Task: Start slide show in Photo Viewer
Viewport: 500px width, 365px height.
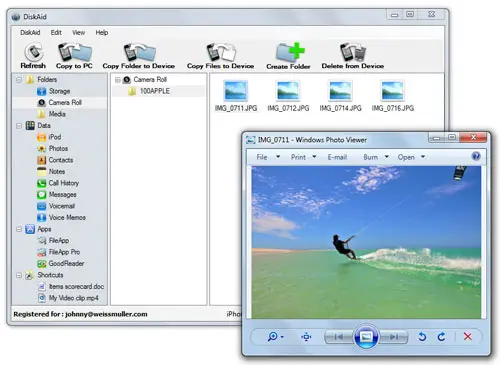Action: coord(366,337)
